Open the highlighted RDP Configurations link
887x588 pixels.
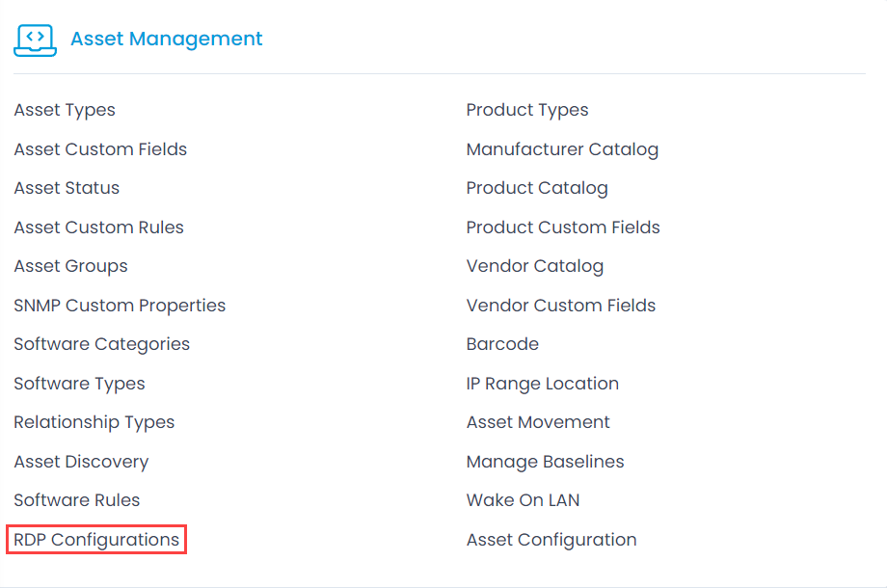[96, 540]
